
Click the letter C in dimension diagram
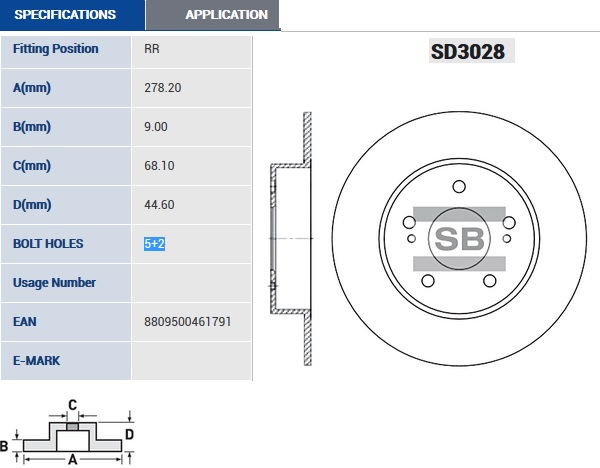coord(72,405)
